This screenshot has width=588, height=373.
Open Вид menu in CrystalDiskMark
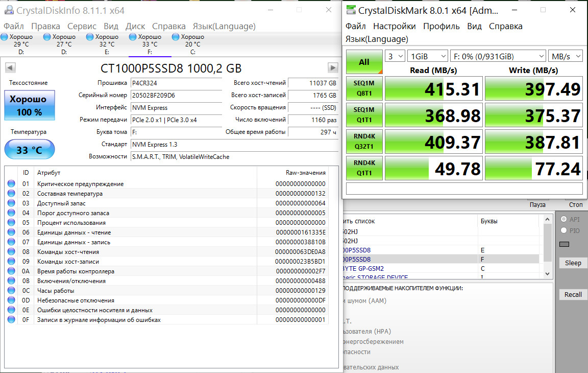[474, 26]
